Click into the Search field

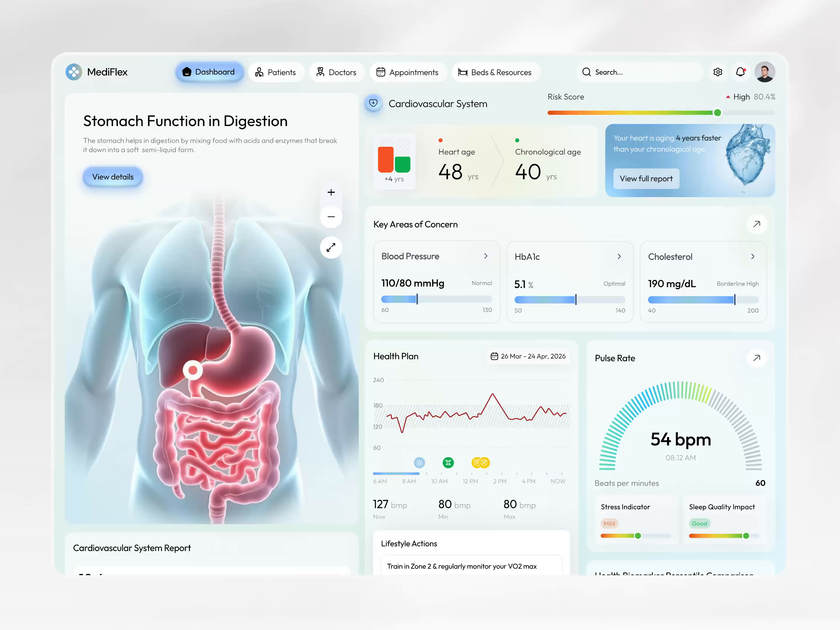640,72
